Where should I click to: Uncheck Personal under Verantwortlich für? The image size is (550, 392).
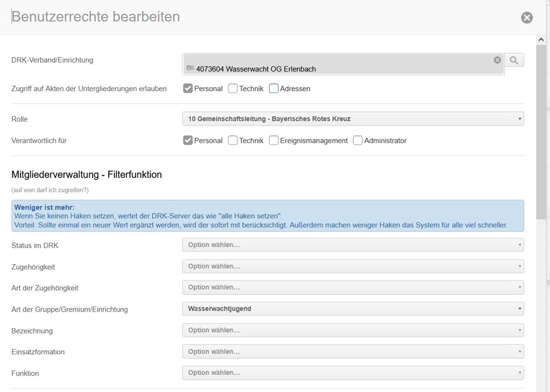tap(188, 141)
